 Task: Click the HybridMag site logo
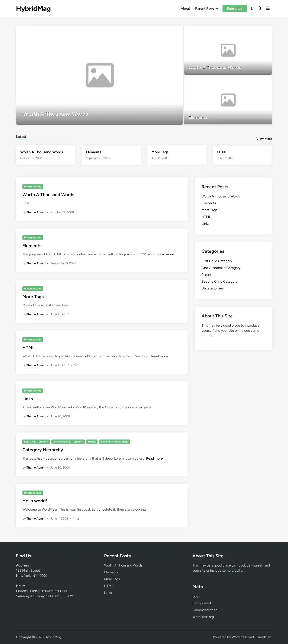point(33,9)
